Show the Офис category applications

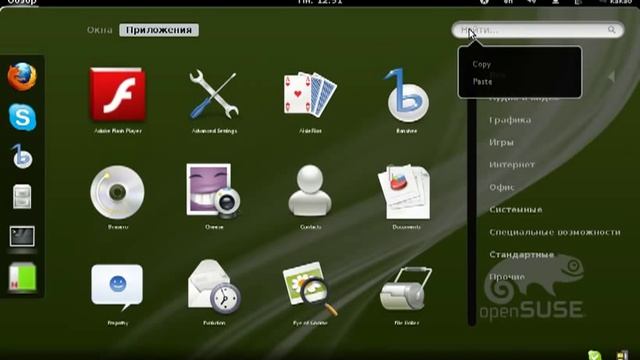[502, 187]
